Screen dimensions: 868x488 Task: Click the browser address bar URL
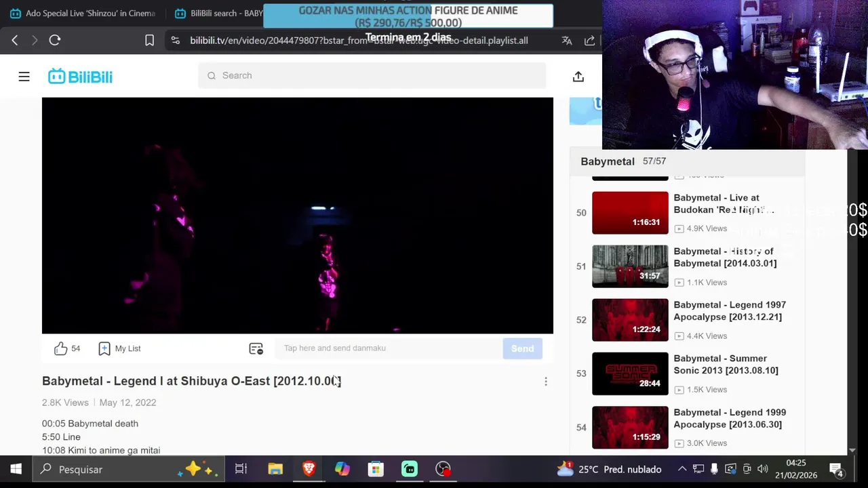point(359,40)
